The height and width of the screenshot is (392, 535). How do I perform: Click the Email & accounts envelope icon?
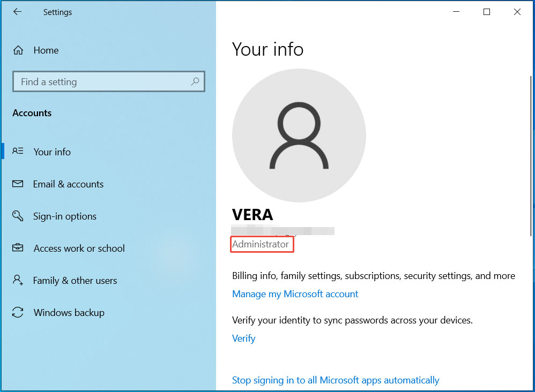coord(18,184)
